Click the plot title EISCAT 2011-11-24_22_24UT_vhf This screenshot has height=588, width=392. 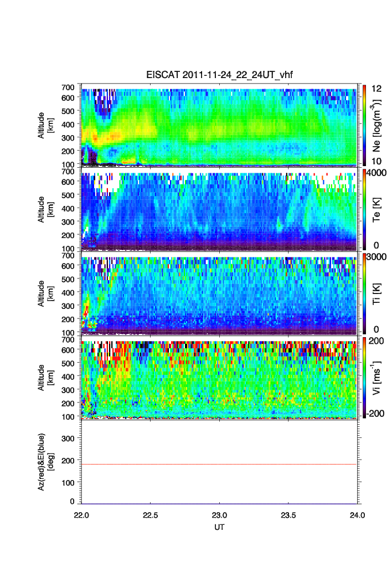coord(219,75)
